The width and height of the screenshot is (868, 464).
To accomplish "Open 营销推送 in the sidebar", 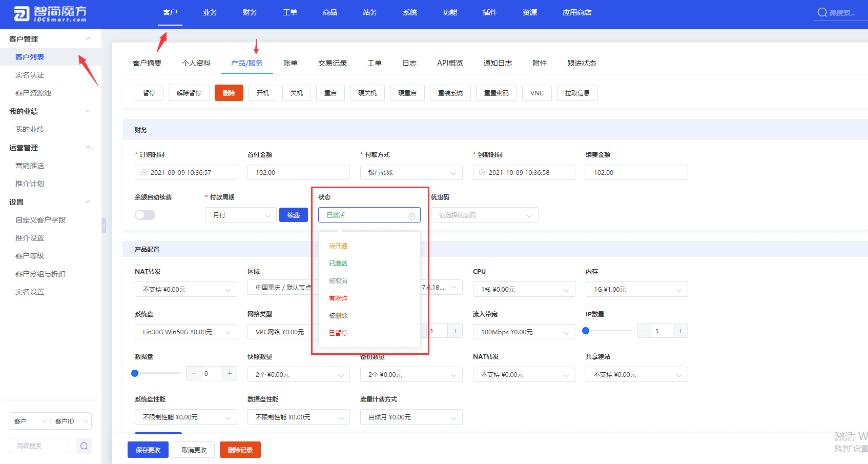I will (30, 166).
